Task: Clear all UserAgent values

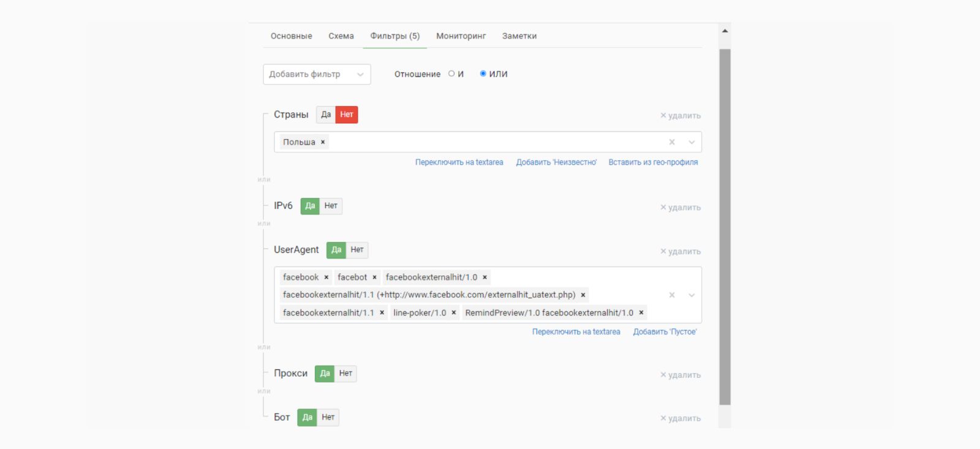Action: coord(672,295)
